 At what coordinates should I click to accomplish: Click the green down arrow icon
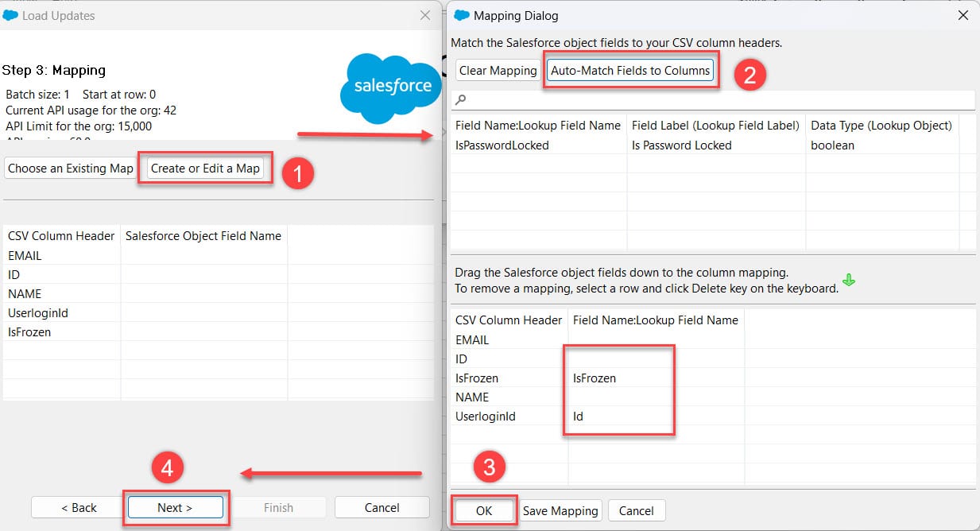click(849, 280)
